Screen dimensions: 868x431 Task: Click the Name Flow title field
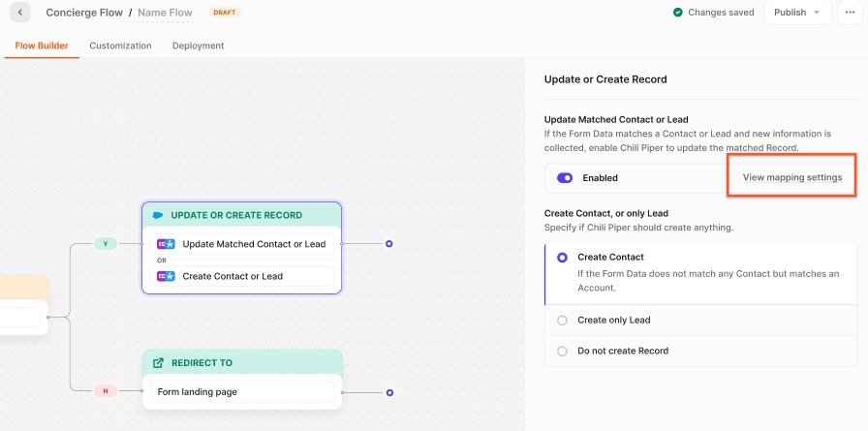tap(165, 13)
